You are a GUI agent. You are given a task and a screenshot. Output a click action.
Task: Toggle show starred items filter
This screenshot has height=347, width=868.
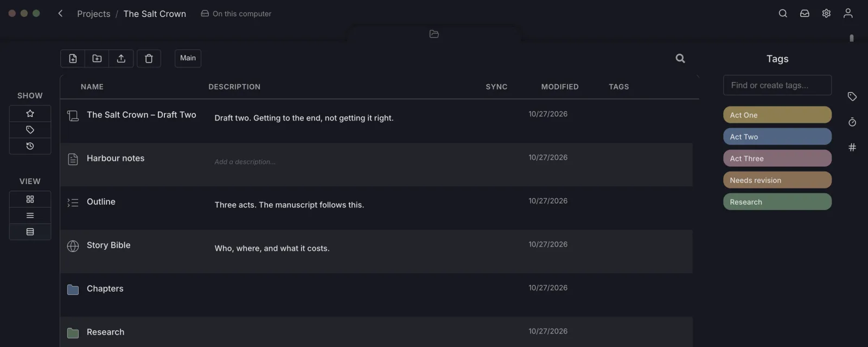[x=30, y=113]
